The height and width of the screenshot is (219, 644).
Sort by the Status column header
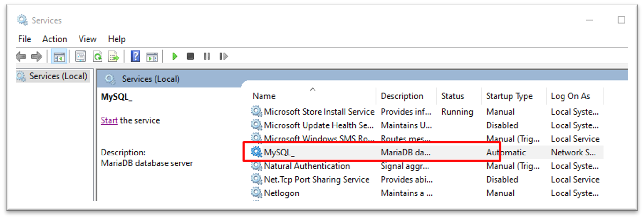(452, 96)
